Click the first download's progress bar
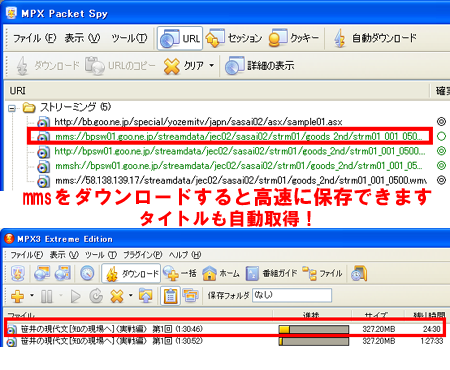The width and height of the screenshot is (450, 370). [314, 329]
